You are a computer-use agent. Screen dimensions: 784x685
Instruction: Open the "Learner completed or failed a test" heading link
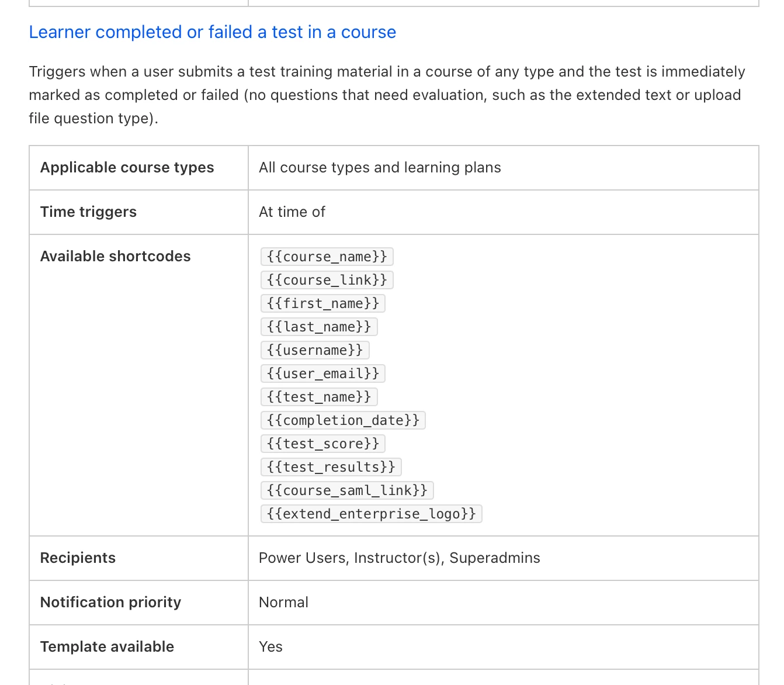coord(212,32)
